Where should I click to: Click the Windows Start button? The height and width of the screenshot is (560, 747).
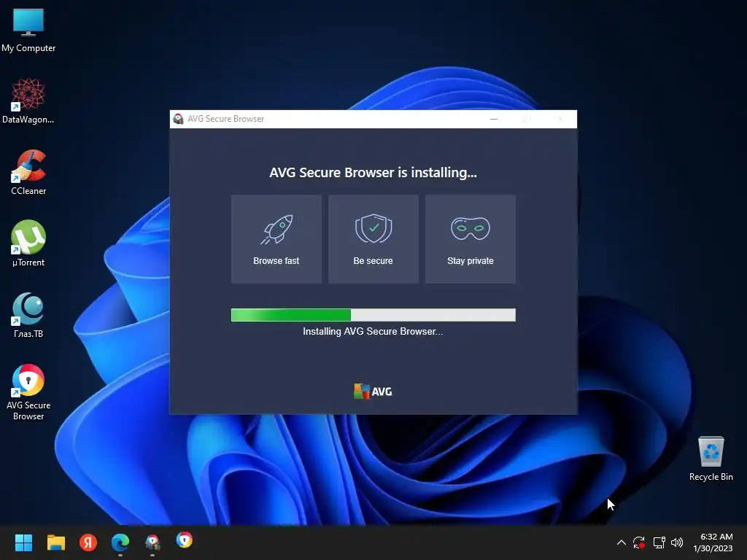click(x=23, y=542)
